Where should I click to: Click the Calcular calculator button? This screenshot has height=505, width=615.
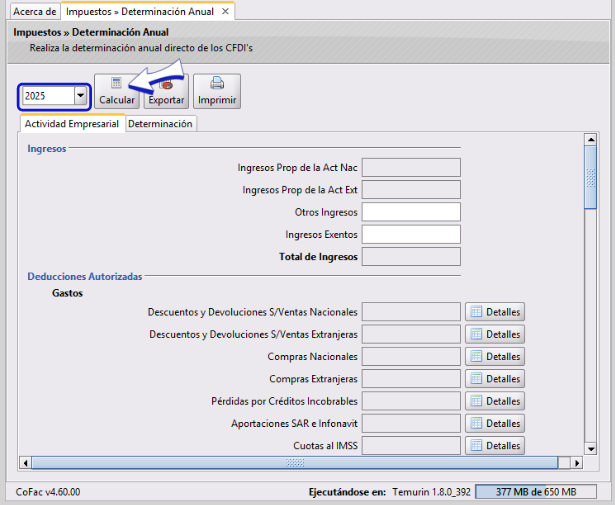click(117, 91)
